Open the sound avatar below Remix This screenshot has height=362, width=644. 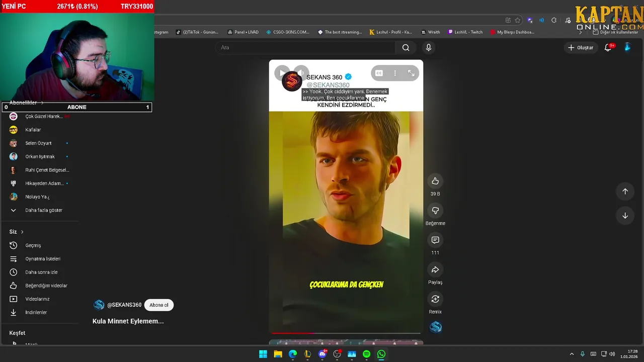pos(436,327)
